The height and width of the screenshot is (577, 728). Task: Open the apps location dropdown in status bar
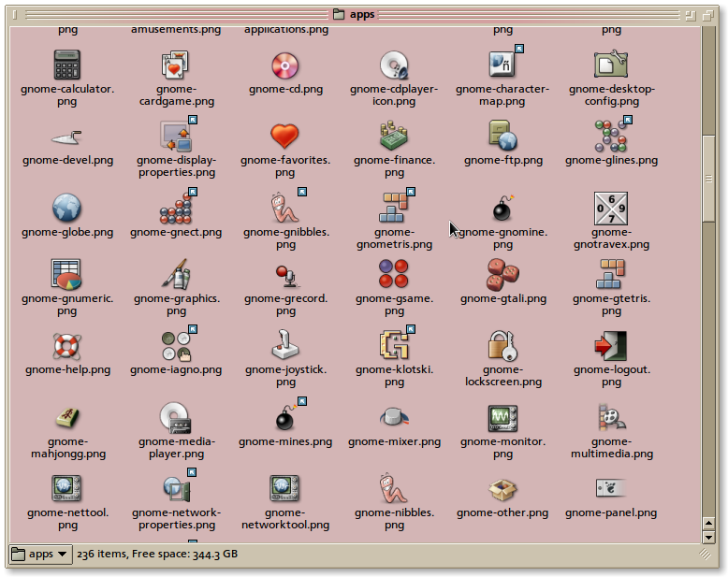40,554
